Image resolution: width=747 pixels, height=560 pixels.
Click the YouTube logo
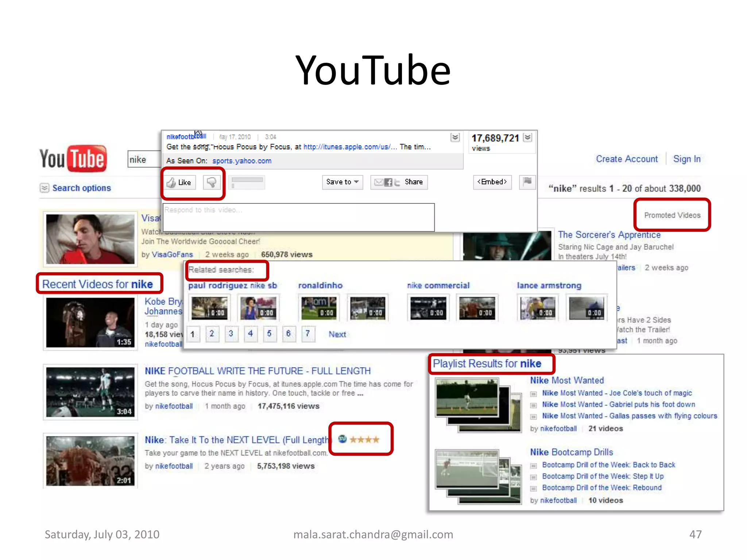tap(73, 159)
